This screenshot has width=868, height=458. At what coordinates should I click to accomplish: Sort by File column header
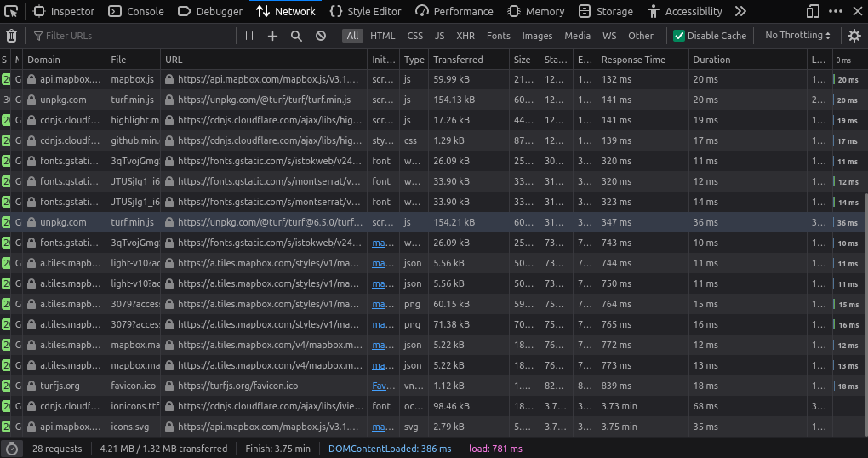pos(133,60)
